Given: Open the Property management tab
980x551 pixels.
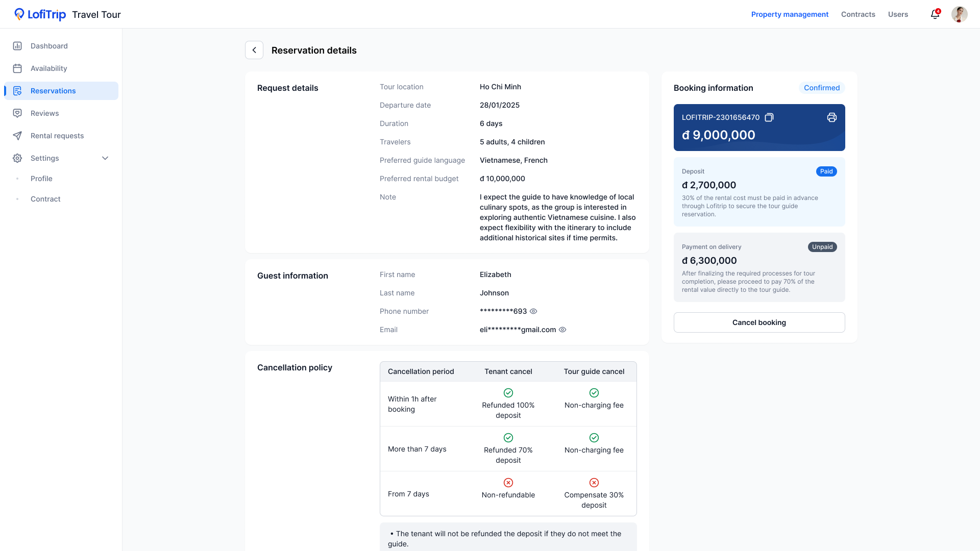Looking at the screenshot, I should [x=790, y=14].
